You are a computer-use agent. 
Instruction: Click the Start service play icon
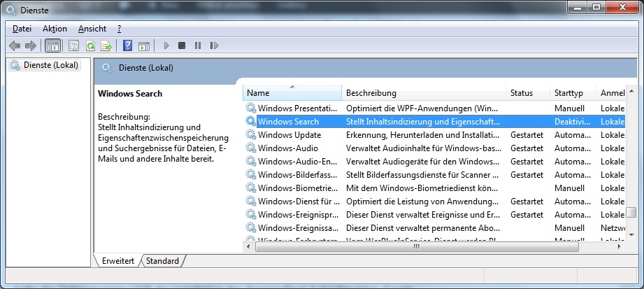pos(166,45)
